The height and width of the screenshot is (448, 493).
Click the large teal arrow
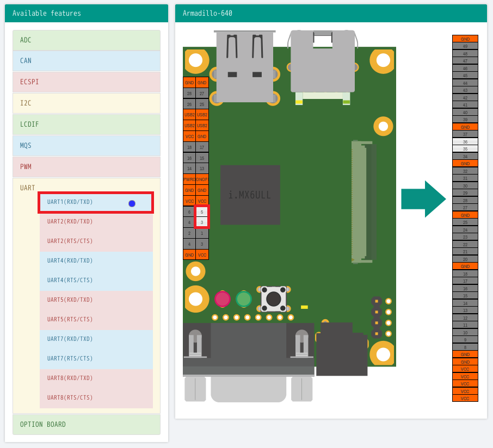point(423,199)
